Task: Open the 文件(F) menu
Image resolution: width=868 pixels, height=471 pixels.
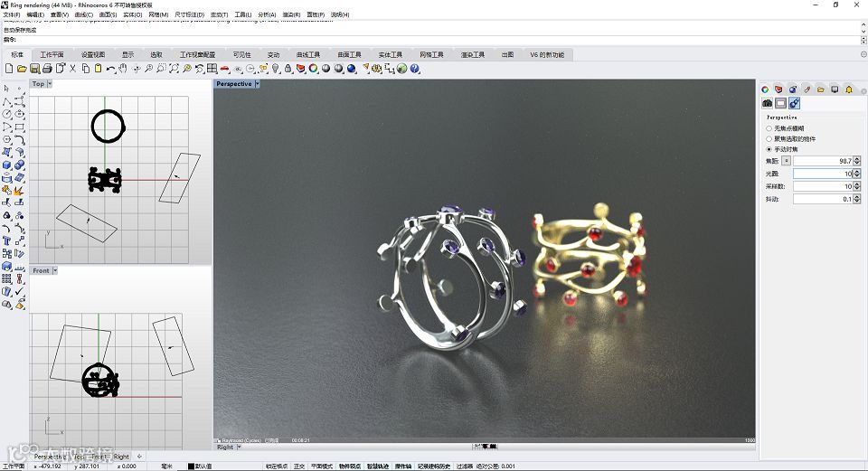Action: click(12, 15)
